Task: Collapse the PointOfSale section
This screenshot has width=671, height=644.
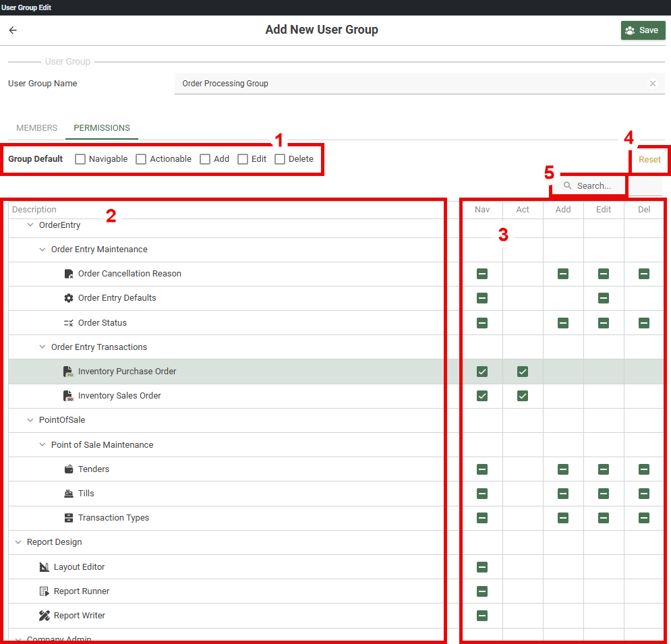Action: 30,419
